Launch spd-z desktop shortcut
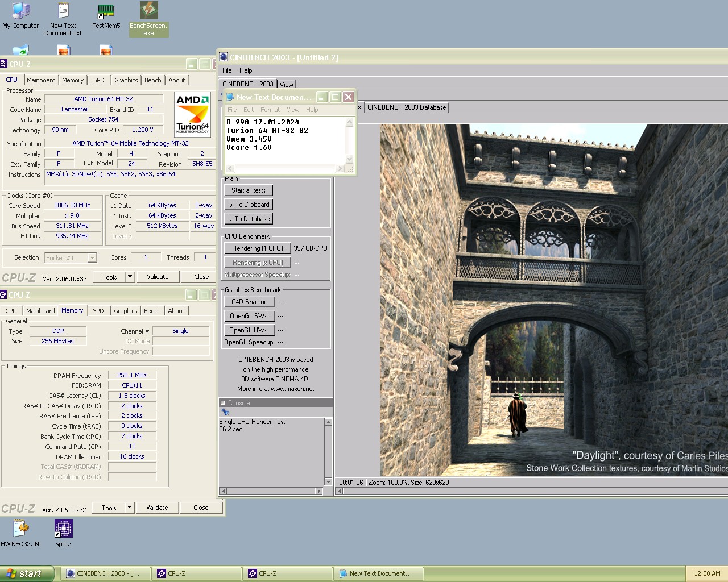This screenshot has width=728, height=582. point(63,533)
